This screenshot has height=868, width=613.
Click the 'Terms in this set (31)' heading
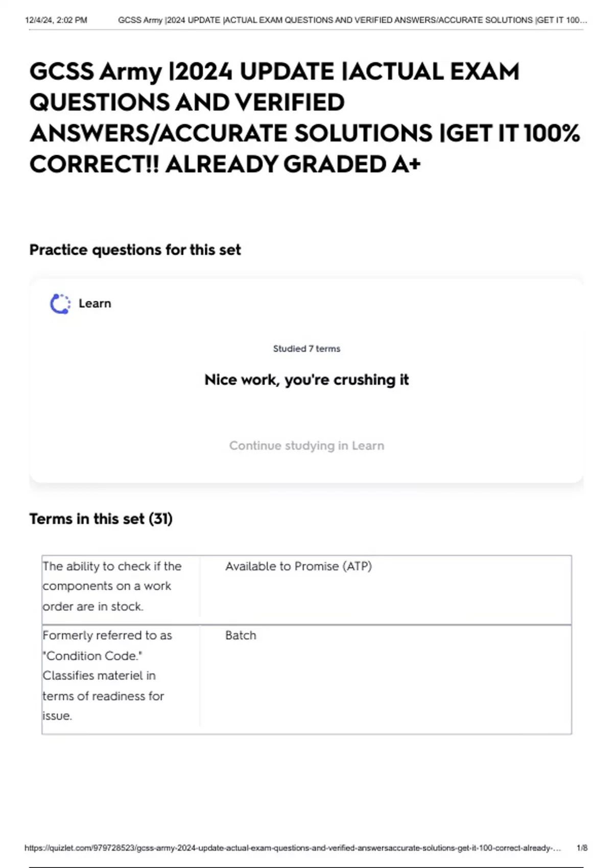(101, 519)
